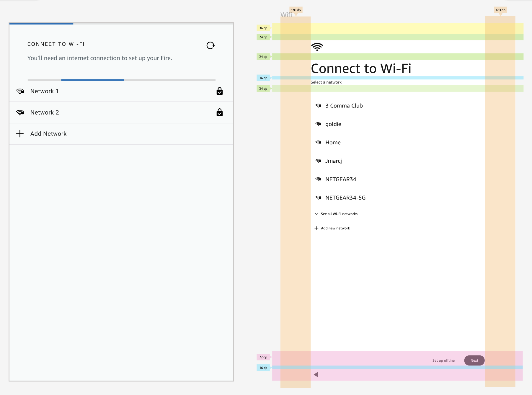Click the Set up offline link
Viewport: 532px width, 395px height.
443,360
